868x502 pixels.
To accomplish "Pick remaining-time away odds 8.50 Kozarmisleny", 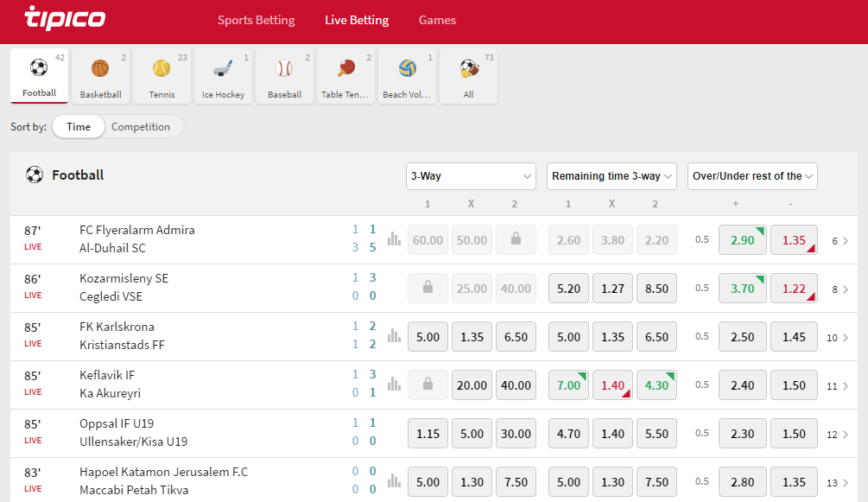I will pos(656,288).
